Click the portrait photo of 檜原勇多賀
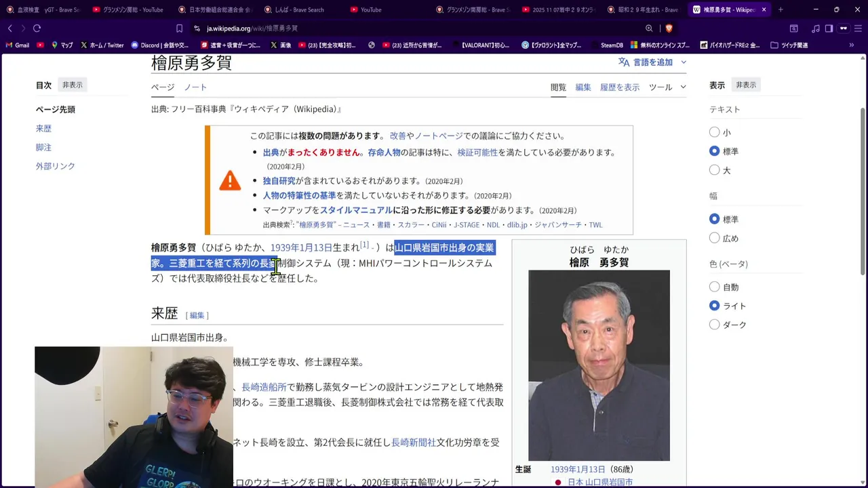868x488 pixels. tap(599, 365)
